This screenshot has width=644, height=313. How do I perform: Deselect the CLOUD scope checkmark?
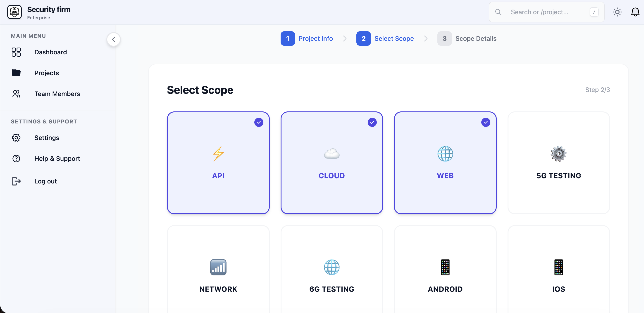(372, 122)
